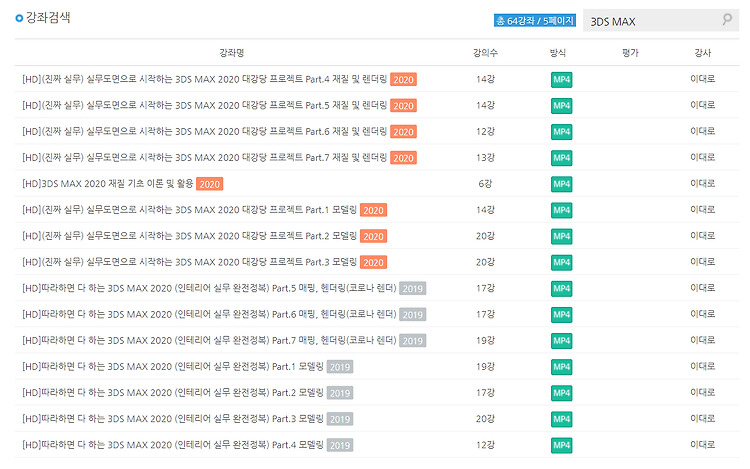Open the Part.4 재질 및 렌더링 course

(205, 79)
